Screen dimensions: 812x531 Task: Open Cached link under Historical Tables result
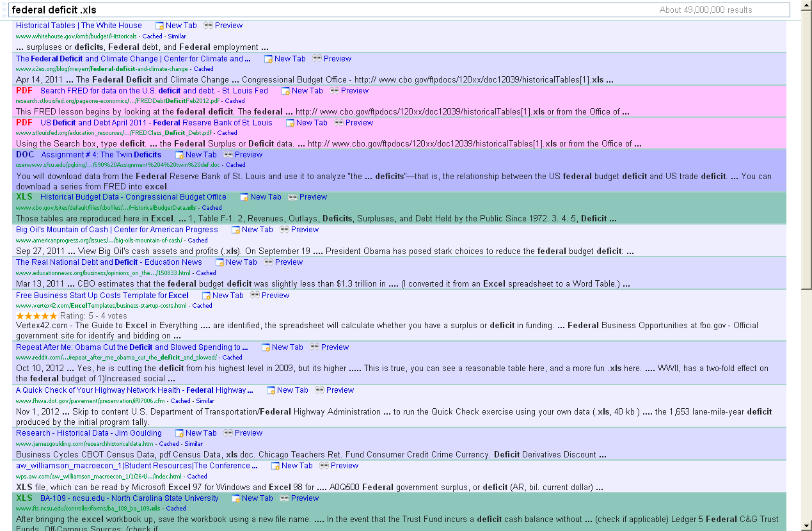[x=152, y=36]
